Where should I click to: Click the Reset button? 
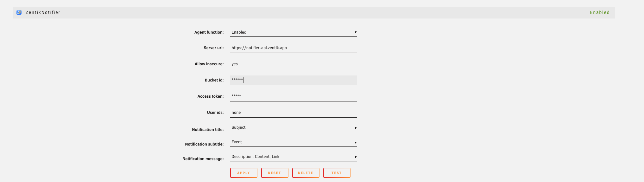click(275, 173)
